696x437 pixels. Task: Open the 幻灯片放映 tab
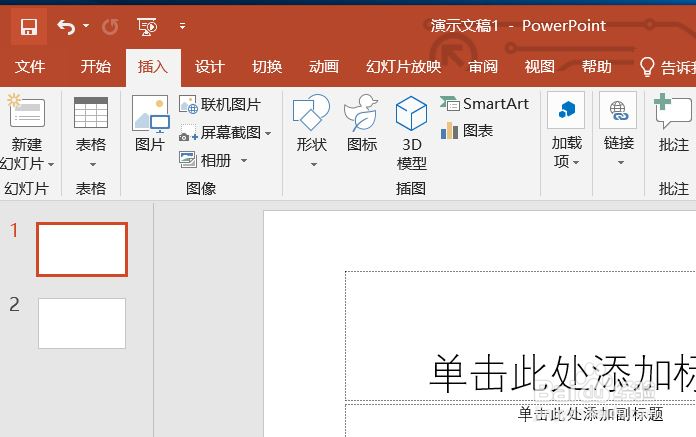[403, 67]
